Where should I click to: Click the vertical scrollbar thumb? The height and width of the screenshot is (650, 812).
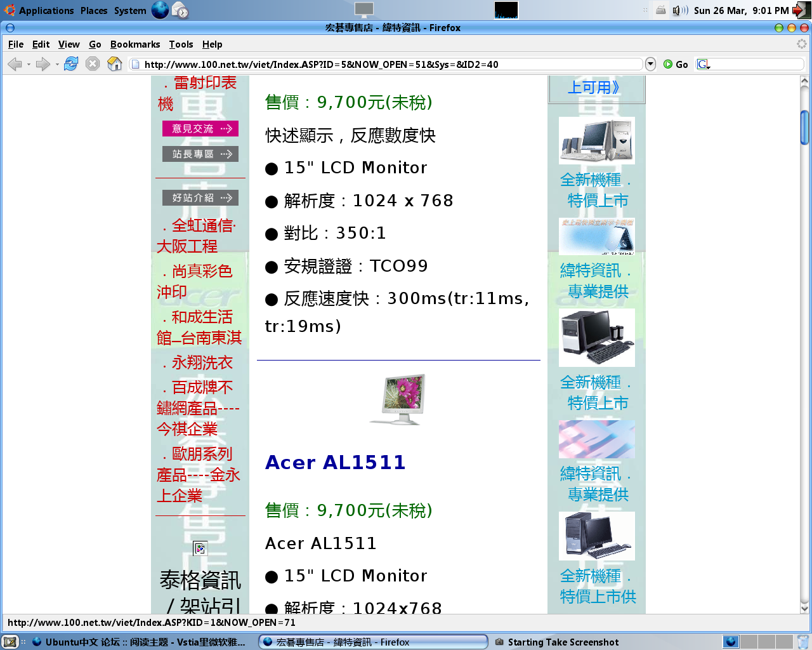pos(805,128)
